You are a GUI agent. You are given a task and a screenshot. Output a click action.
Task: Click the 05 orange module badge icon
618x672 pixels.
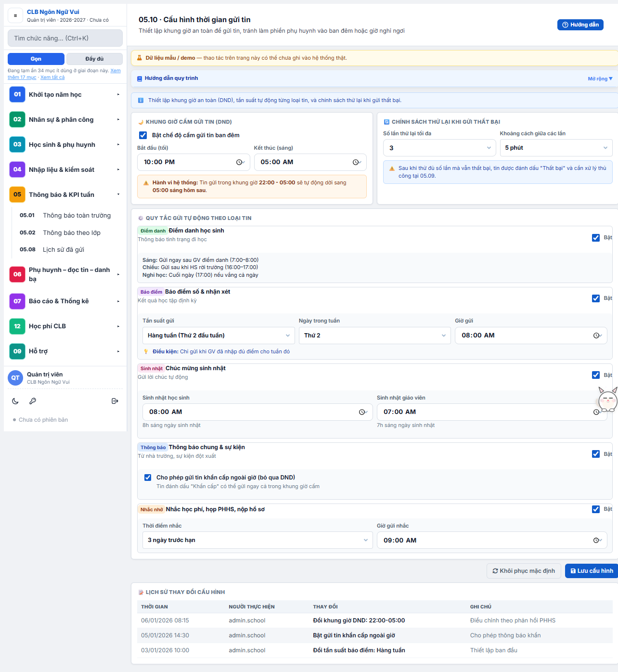pyautogui.click(x=17, y=194)
